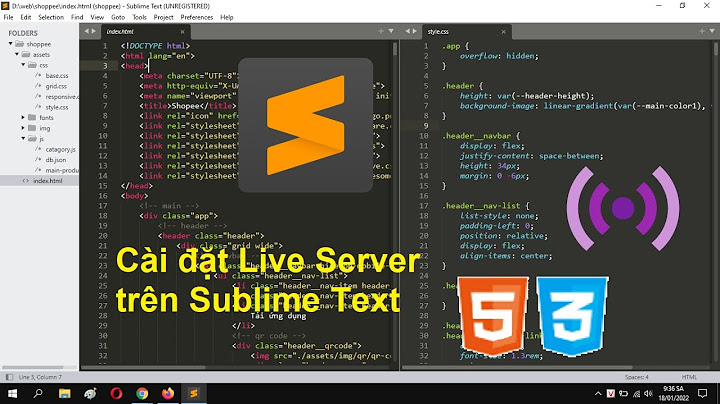
Task: Open responsive.css in the sidebar
Action: [62, 96]
